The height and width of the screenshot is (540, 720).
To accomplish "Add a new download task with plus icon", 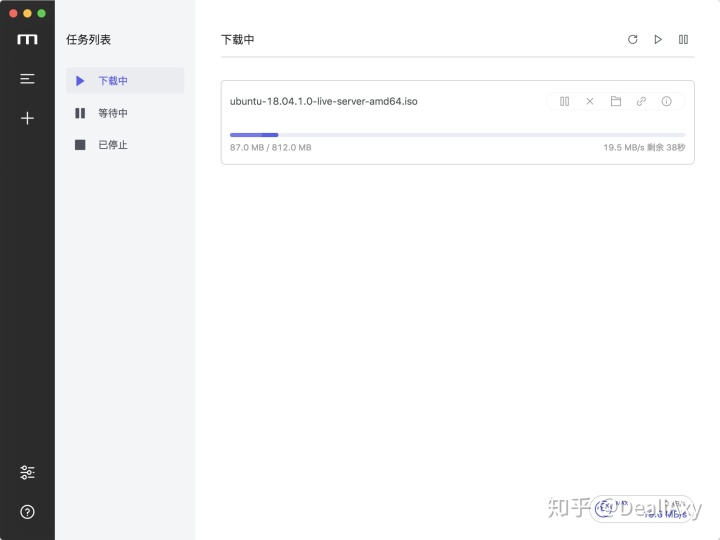I will [27, 118].
